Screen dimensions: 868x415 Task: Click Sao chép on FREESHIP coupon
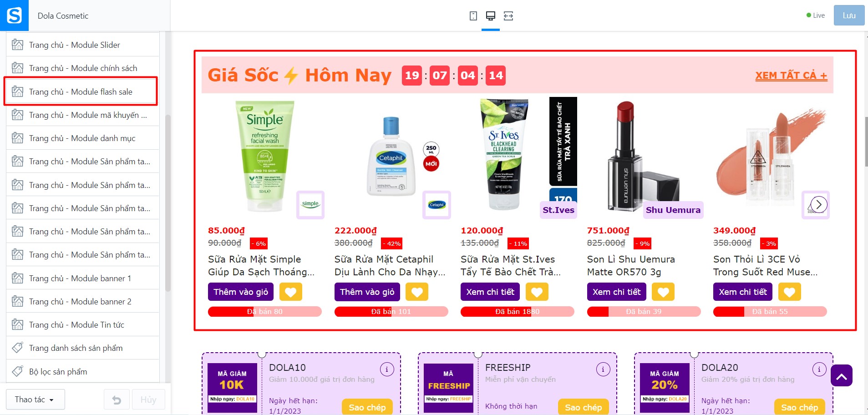(x=583, y=407)
